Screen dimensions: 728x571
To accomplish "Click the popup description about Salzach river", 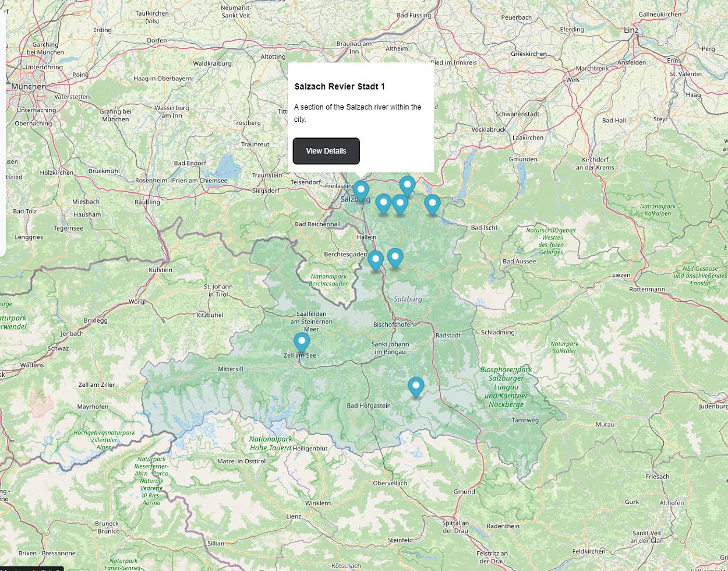I will click(358, 113).
